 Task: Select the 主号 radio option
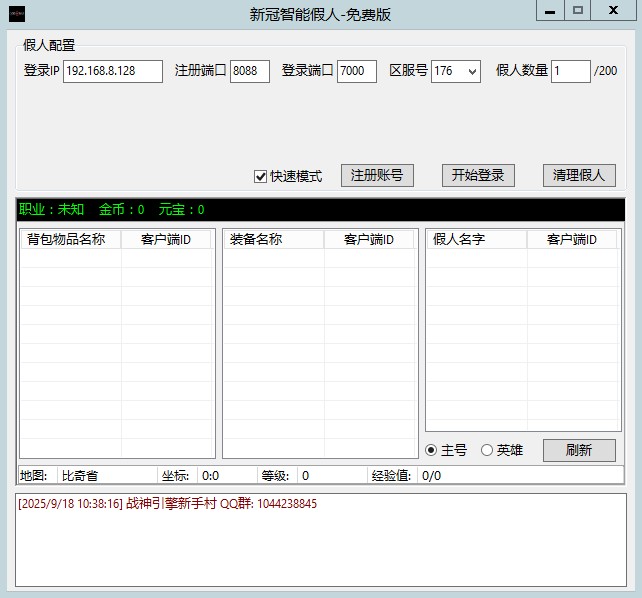click(432, 450)
